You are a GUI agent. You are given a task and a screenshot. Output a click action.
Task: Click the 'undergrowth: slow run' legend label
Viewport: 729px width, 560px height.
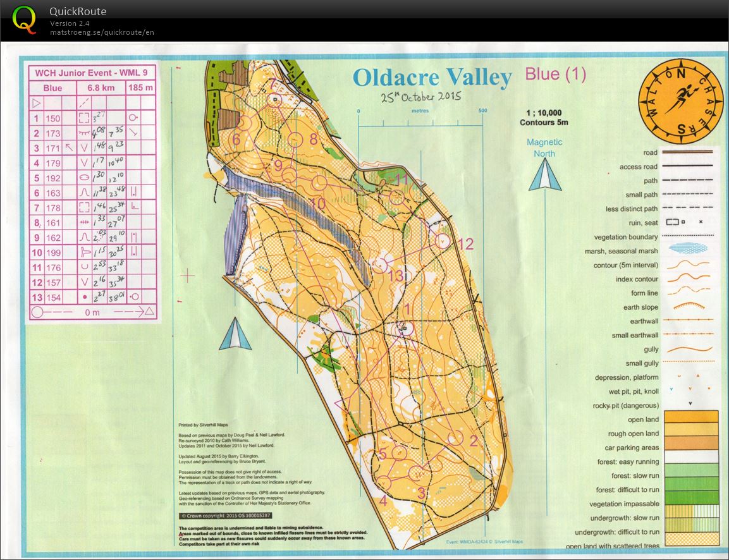point(625,518)
